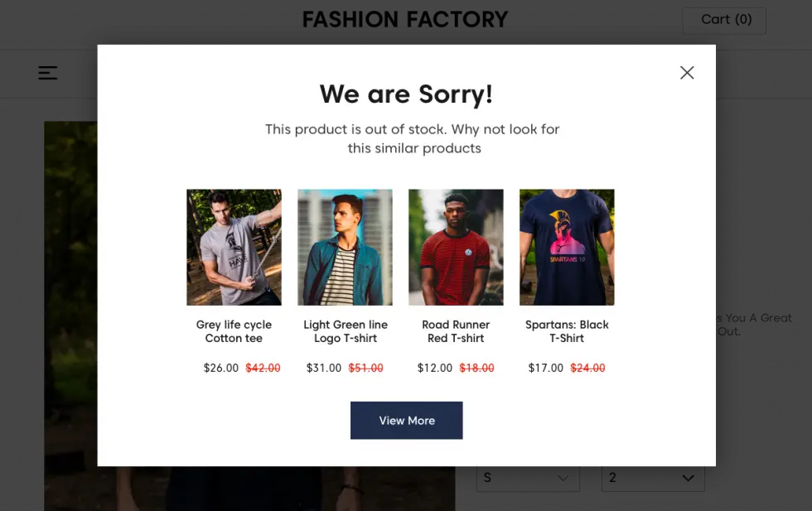Screen dimensions: 812x511
Task: Click the chevron arrow of quantity dropdown
Action: pos(688,478)
